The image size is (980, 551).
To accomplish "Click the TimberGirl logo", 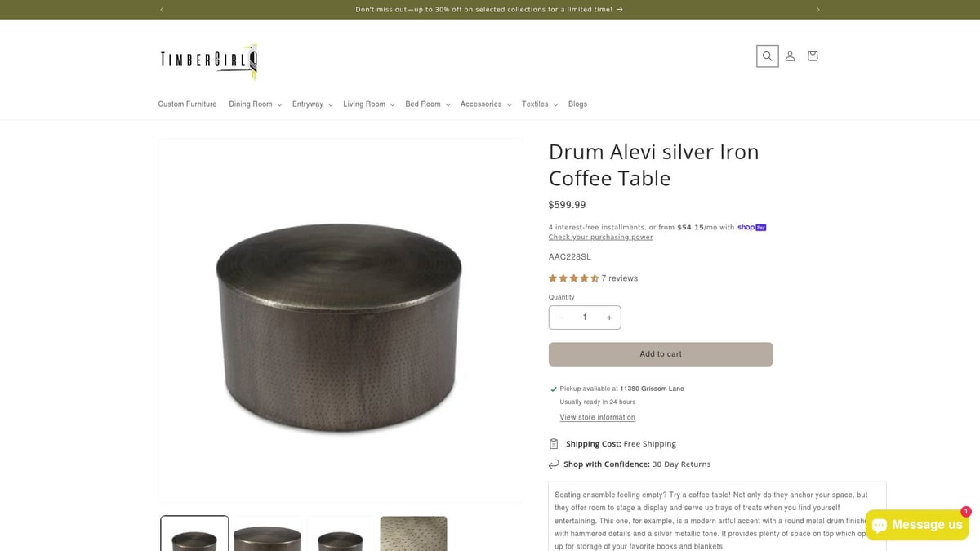I will coord(208,60).
